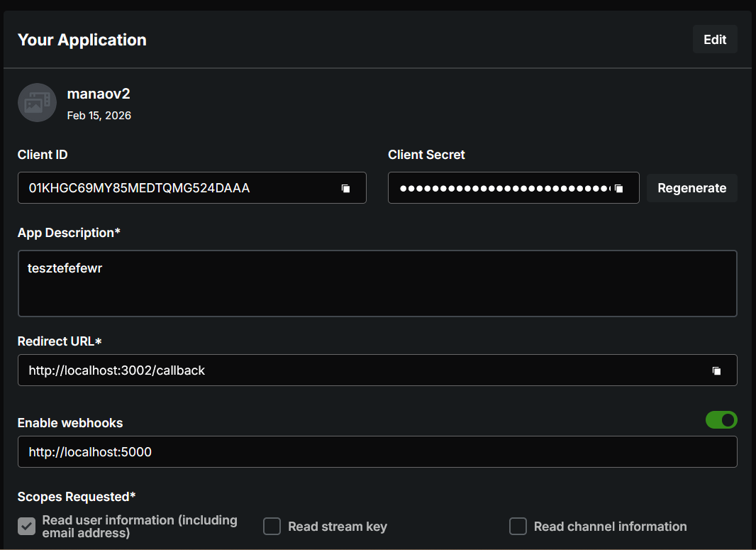This screenshot has height=550, width=756.
Task: Focus the Client ID text field
Action: click(x=177, y=188)
